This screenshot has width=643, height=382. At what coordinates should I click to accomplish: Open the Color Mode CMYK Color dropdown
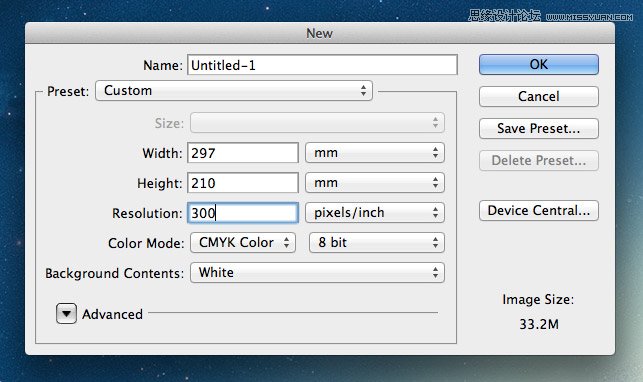click(243, 243)
